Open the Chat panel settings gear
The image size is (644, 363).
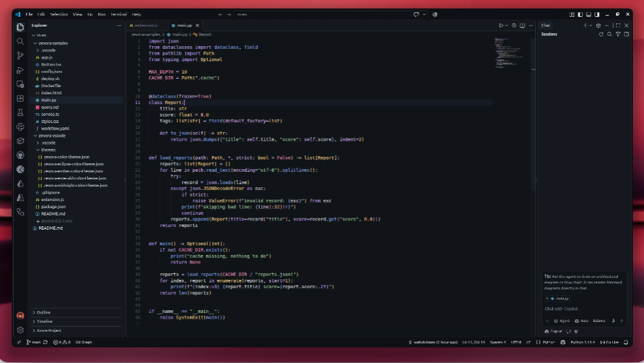(x=598, y=25)
